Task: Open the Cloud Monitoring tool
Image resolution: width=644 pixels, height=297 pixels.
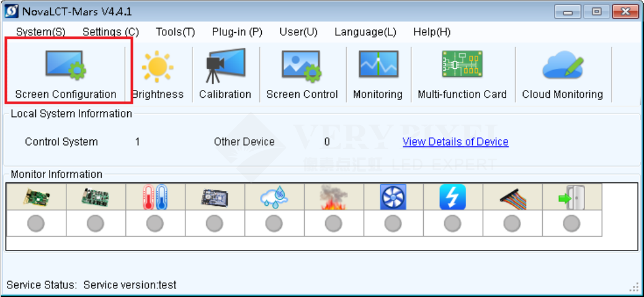Action: (x=563, y=73)
